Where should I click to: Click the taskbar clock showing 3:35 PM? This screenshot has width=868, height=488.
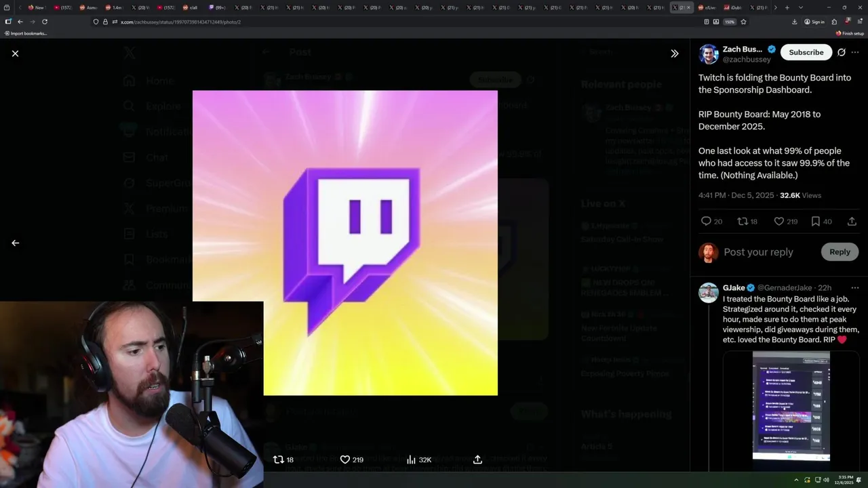[844, 480]
